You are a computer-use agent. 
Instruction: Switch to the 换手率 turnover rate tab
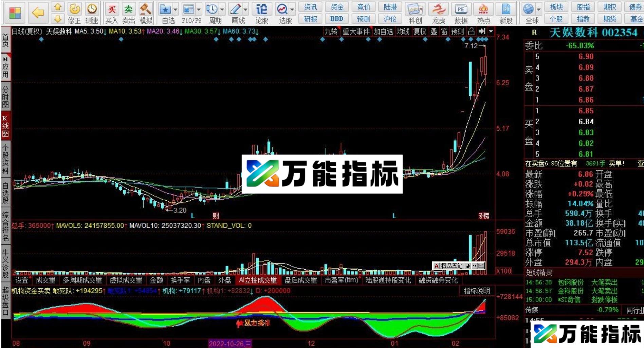181,280
